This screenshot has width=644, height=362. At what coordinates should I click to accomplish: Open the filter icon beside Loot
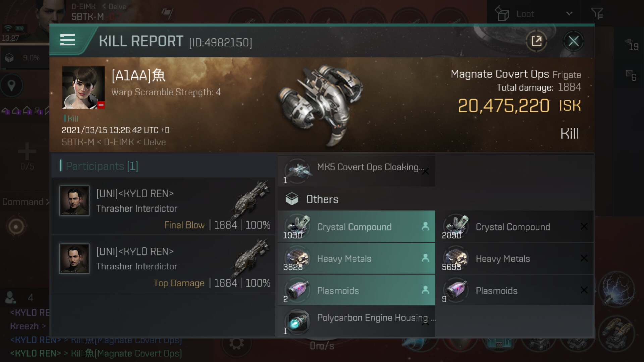tap(597, 14)
